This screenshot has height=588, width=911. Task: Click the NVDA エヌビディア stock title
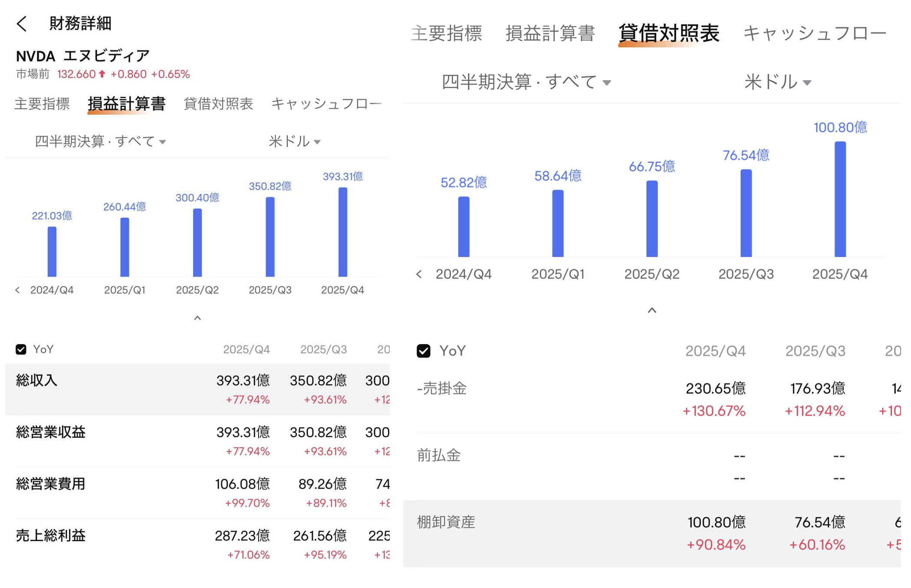click(83, 56)
